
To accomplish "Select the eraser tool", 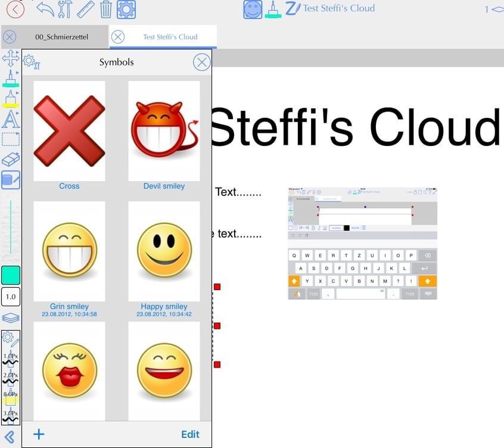I will (11, 159).
